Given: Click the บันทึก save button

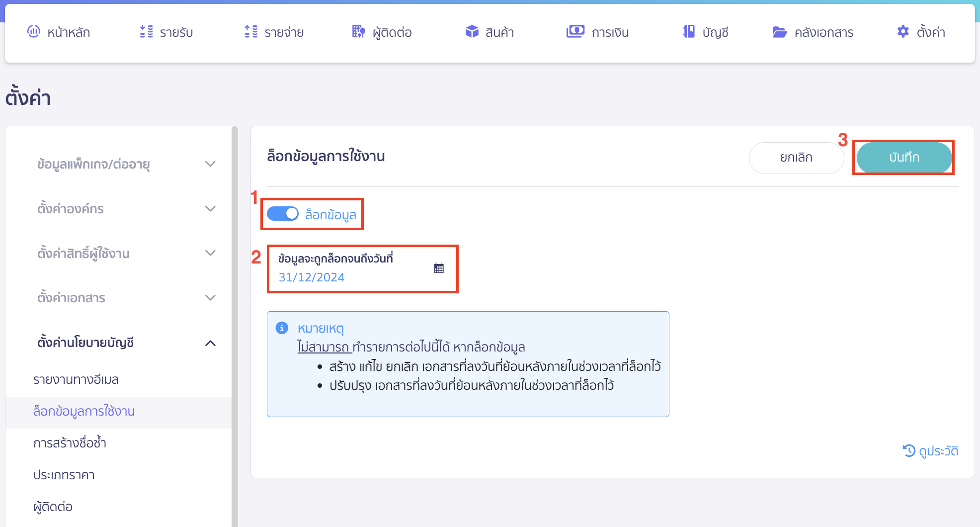Looking at the screenshot, I should pos(903,158).
